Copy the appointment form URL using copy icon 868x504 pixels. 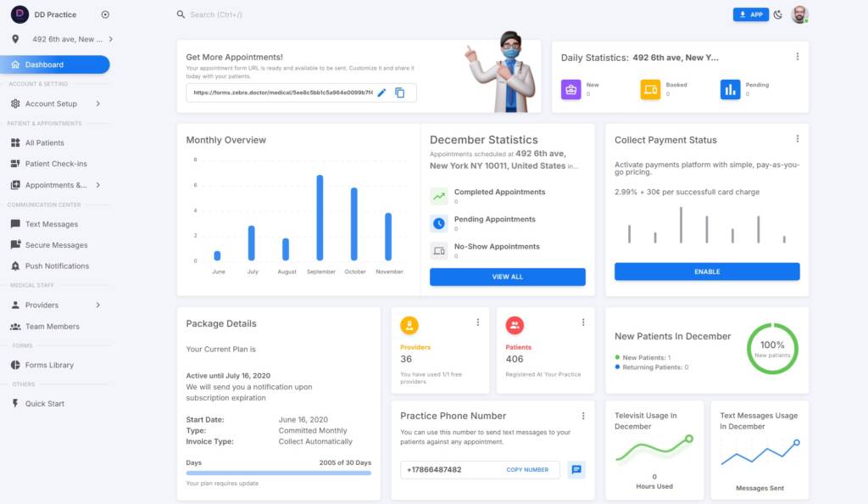point(400,92)
